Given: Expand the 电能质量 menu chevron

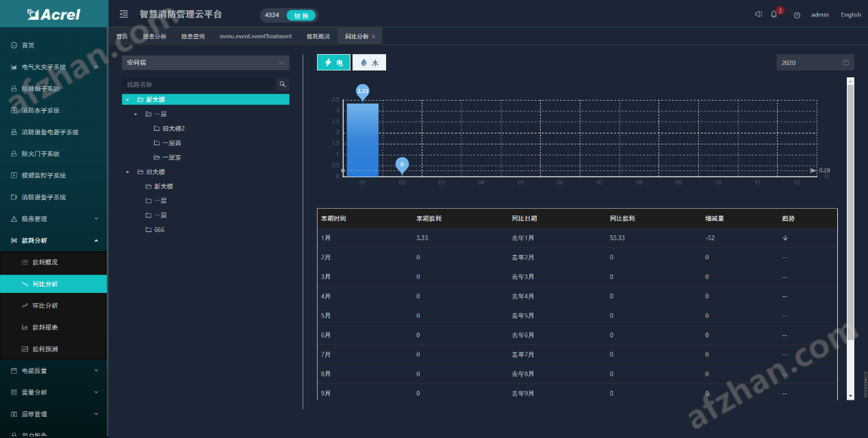Looking at the screenshot, I should point(96,371).
